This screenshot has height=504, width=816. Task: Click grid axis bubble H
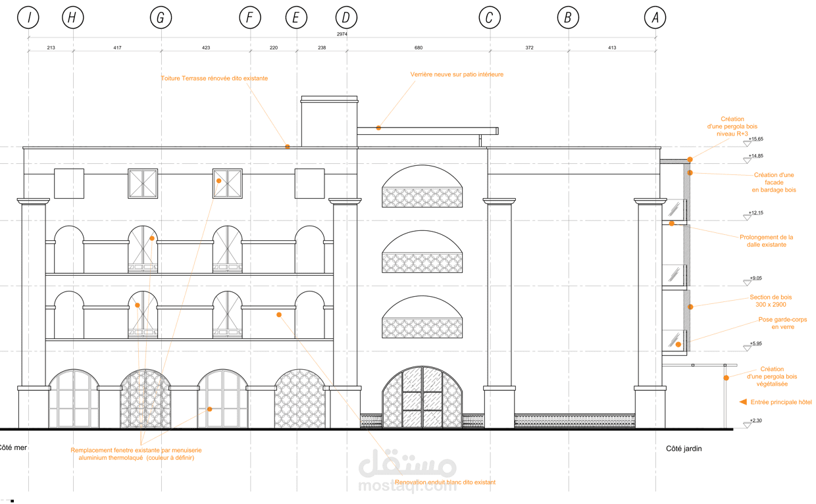coord(73,18)
